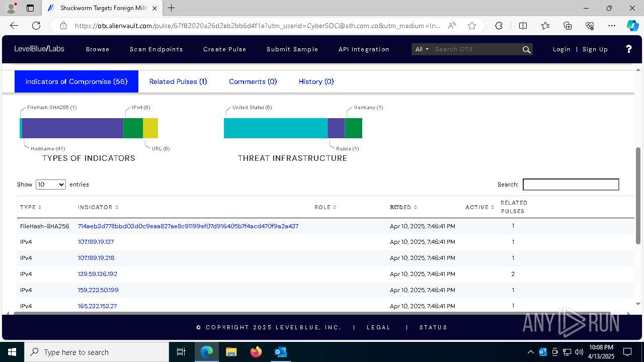Click the browser profile icon
This screenshot has height=362, width=644.
[x=12, y=8]
